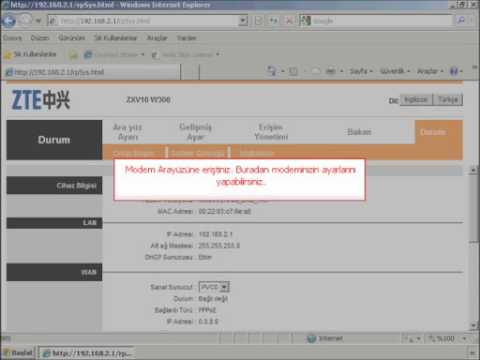Image resolution: width=480 pixels, height=360 pixels.
Task: Click the new tab button
Action: tap(190, 72)
